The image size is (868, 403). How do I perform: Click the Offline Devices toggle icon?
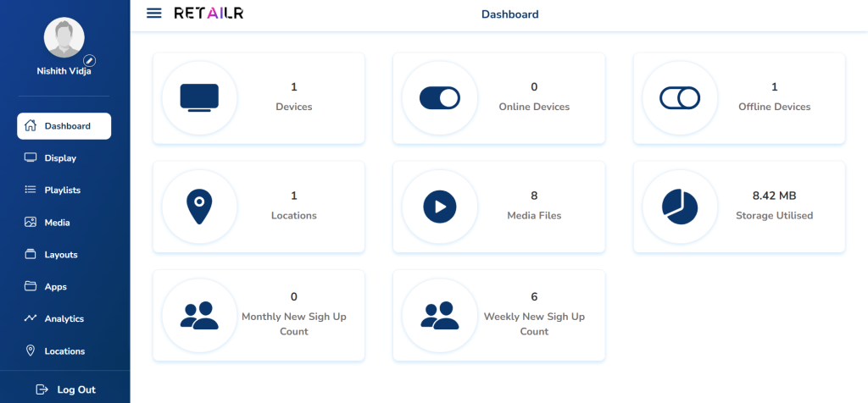point(680,98)
